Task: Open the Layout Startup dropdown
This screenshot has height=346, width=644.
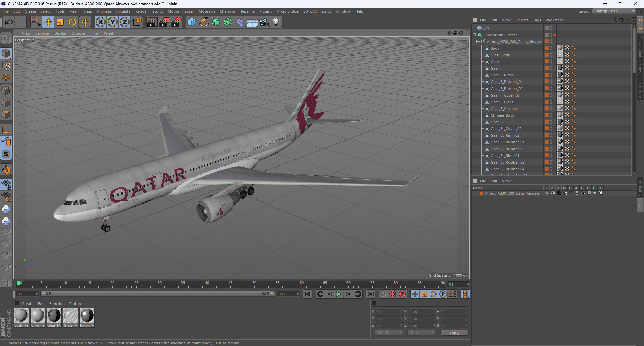Action: pyautogui.click(x=614, y=11)
